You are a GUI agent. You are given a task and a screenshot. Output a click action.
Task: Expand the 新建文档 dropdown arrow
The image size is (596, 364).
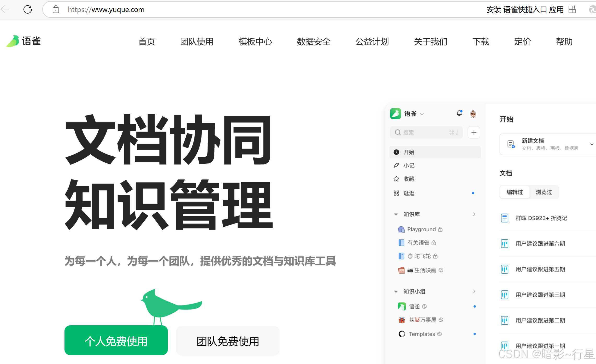[592, 144]
